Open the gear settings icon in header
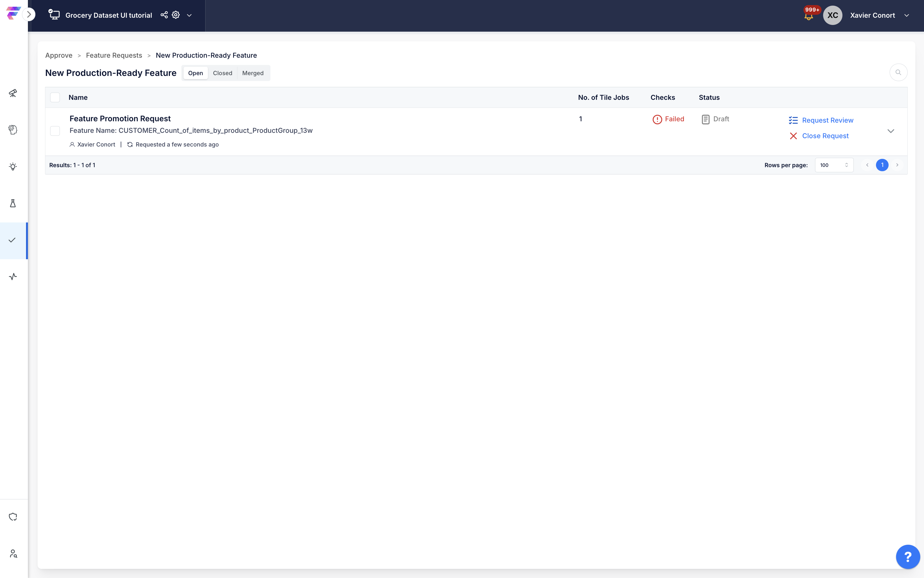This screenshot has width=924, height=578. click(176, 15)
